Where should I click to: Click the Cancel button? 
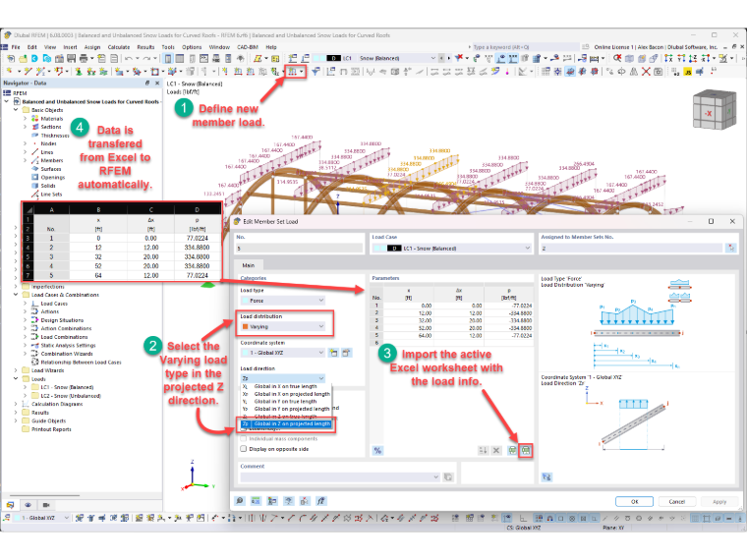(676, 502)
